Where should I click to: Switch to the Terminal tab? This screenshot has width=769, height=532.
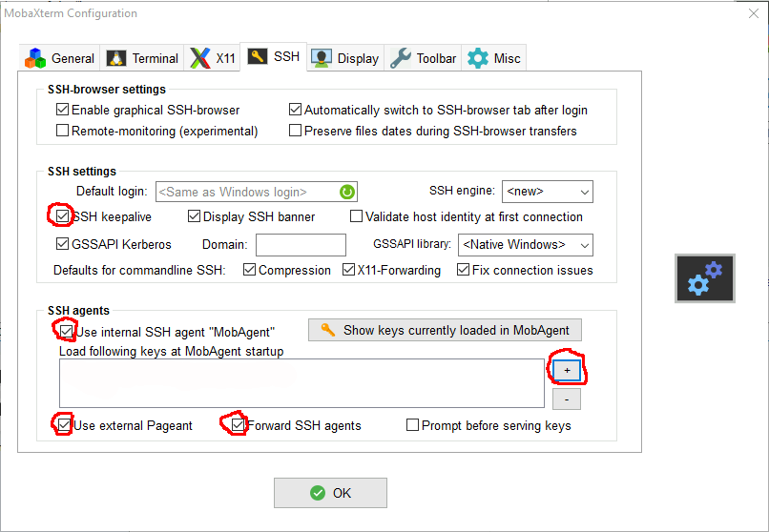[142, 58]
